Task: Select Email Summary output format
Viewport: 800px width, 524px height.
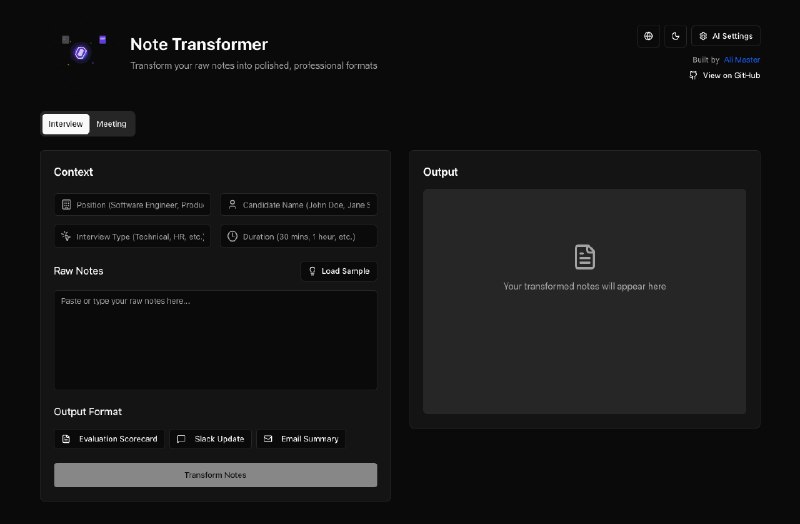Action: (x=301, y=439)
